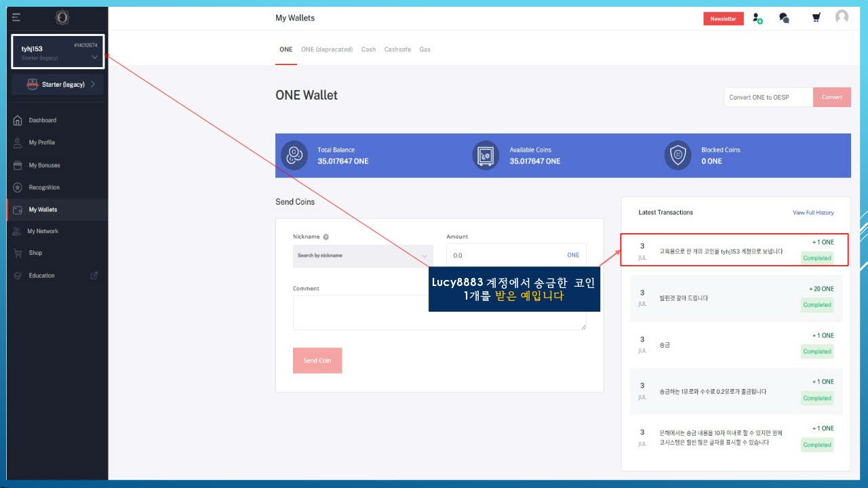The width and height of the screenshot is (868, 488).
Task: Select the transaction mentioning tyhj153 계정으로 보냅니다
Action: 736,251
